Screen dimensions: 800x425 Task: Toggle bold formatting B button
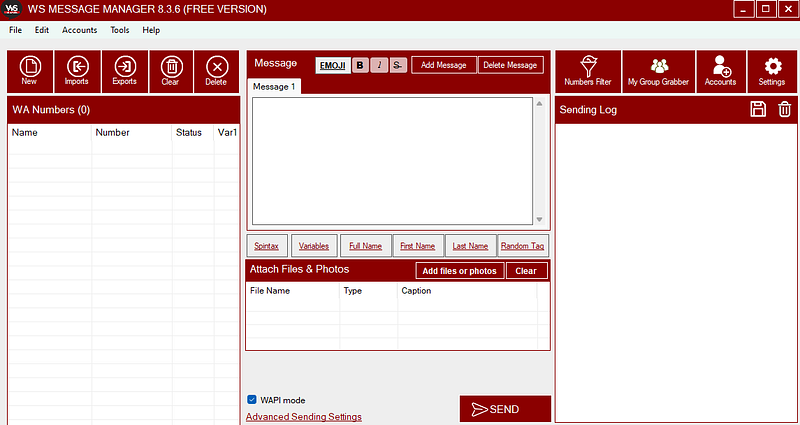click(x=360, y=65)
